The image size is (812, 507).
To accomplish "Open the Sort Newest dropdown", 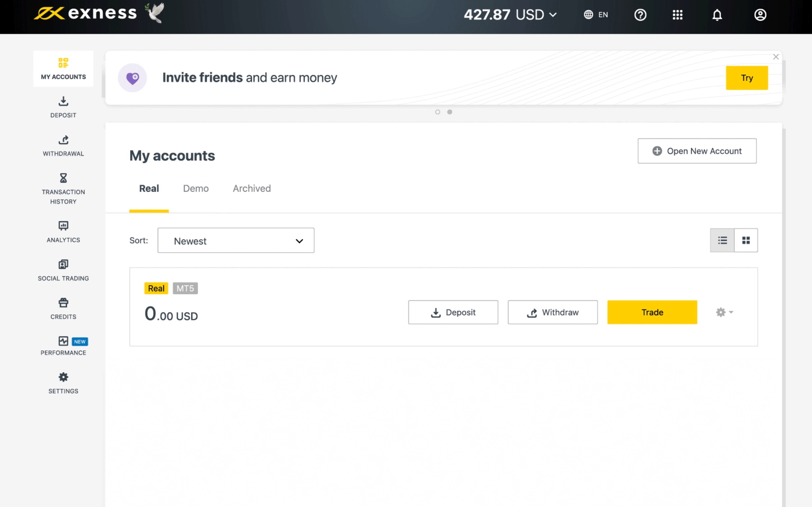I will tap(236, 240).
